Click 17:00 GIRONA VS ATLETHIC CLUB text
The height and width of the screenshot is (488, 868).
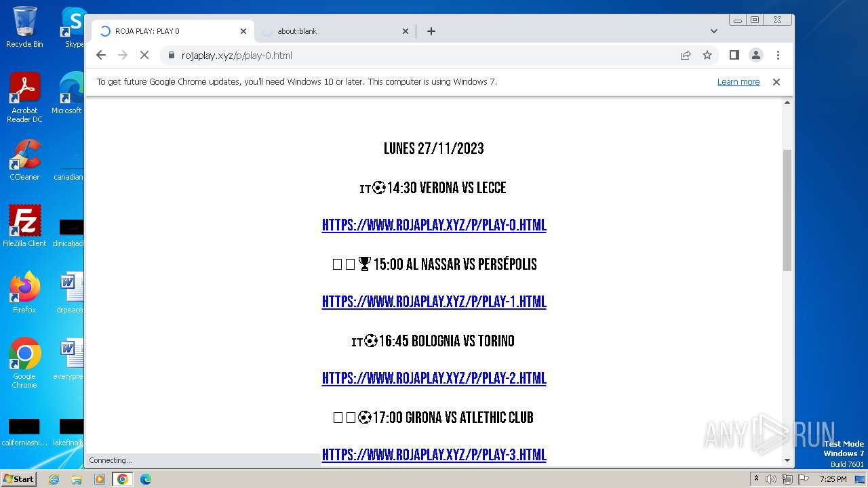pyautogui.click(x=453, y=418)
